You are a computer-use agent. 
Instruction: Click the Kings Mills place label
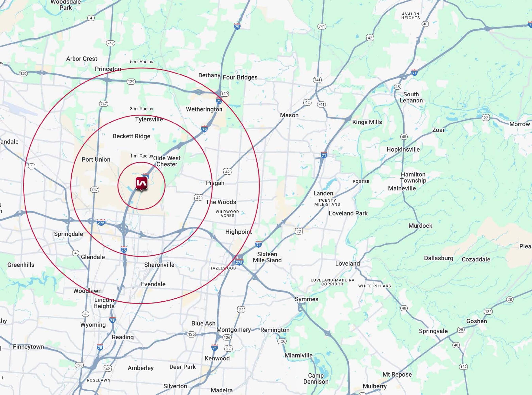(x=367, y=122)
